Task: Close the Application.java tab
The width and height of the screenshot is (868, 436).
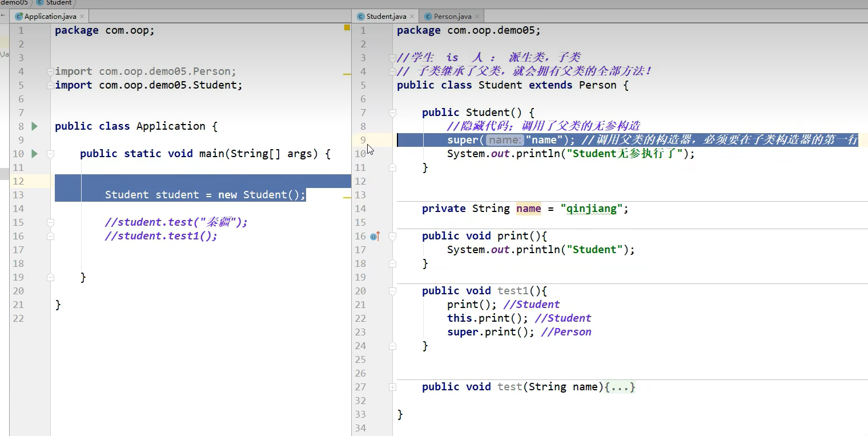Action: 82,17
